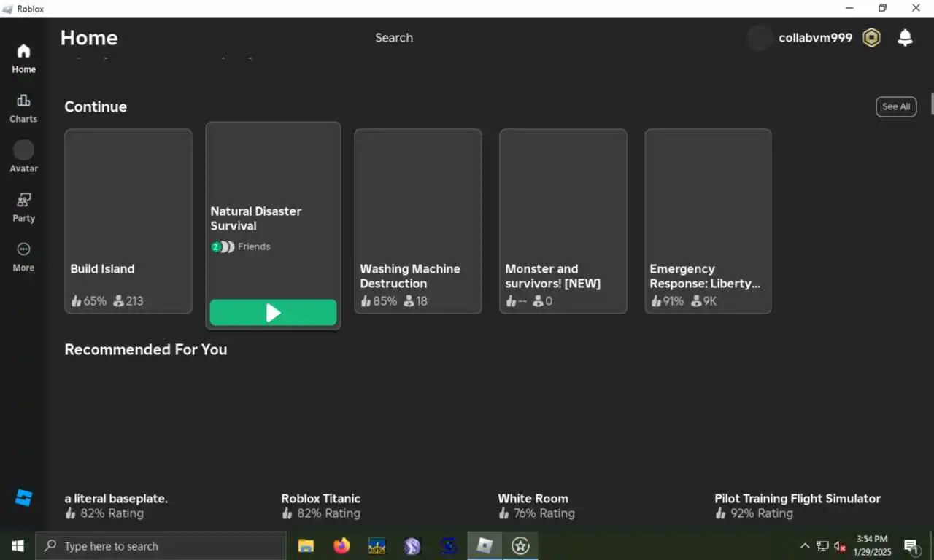Viewport: 934px width, 560px height.
Task: Show hidden system tray icons
Action: 805,545
